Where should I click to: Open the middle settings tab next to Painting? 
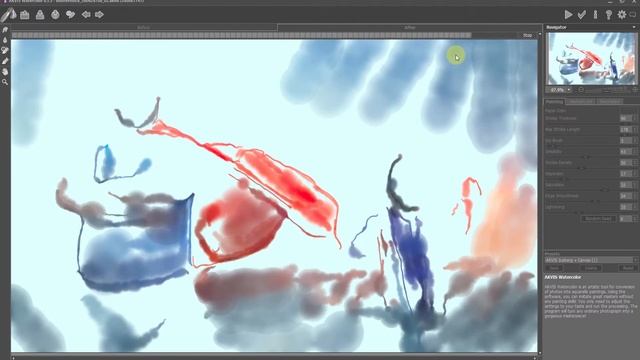click(x=581, y=101)
